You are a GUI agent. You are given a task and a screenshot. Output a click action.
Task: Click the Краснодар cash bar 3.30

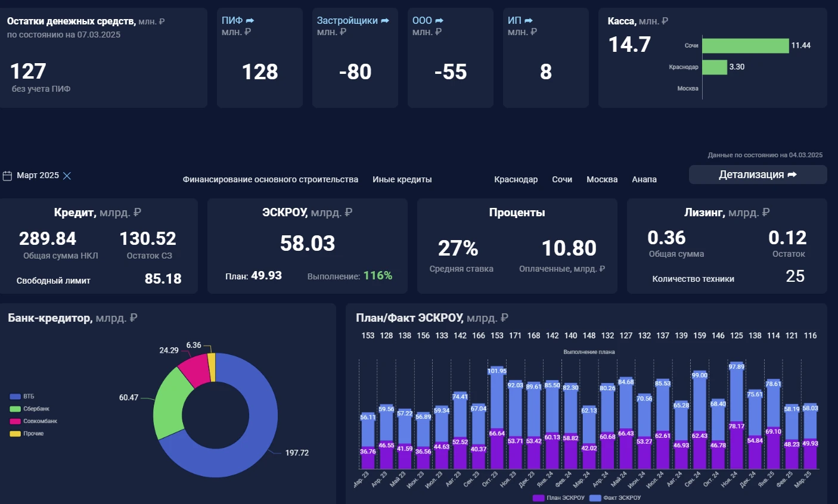(715, 67)
